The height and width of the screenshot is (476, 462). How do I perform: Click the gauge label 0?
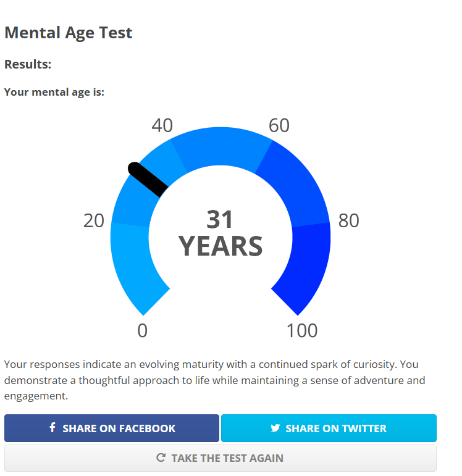[x=143, y=330]
